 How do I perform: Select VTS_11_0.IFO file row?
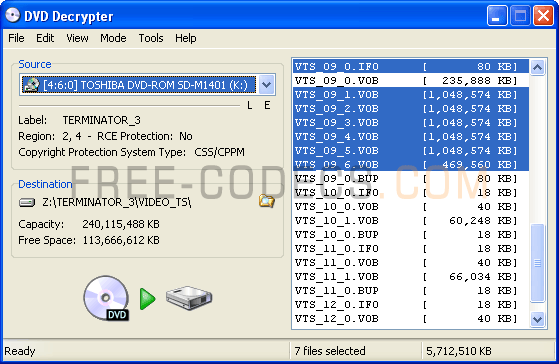(x=411, y=248)
